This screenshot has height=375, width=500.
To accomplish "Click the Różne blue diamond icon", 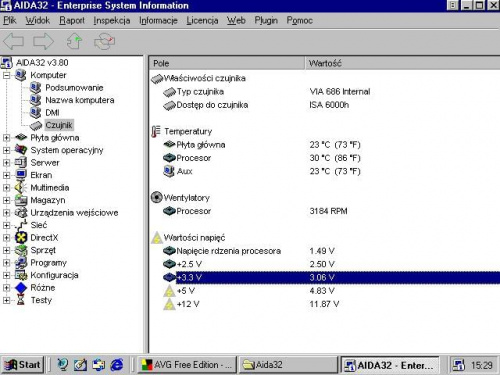I will [21, 288].
